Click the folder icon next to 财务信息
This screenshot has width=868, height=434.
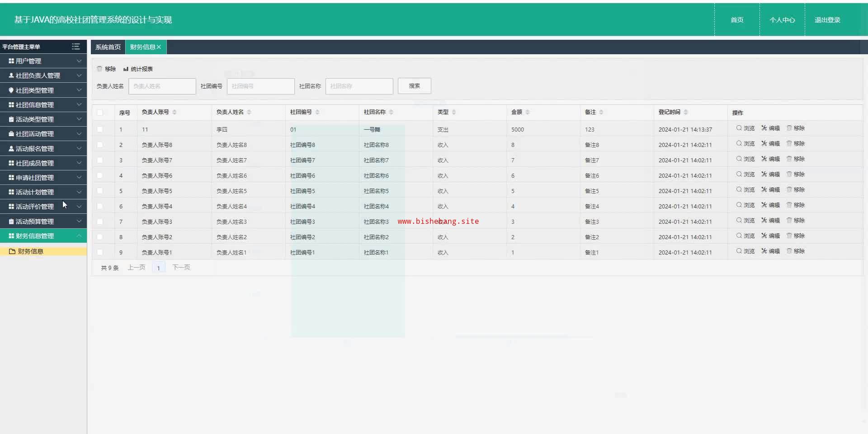point(12,251)
